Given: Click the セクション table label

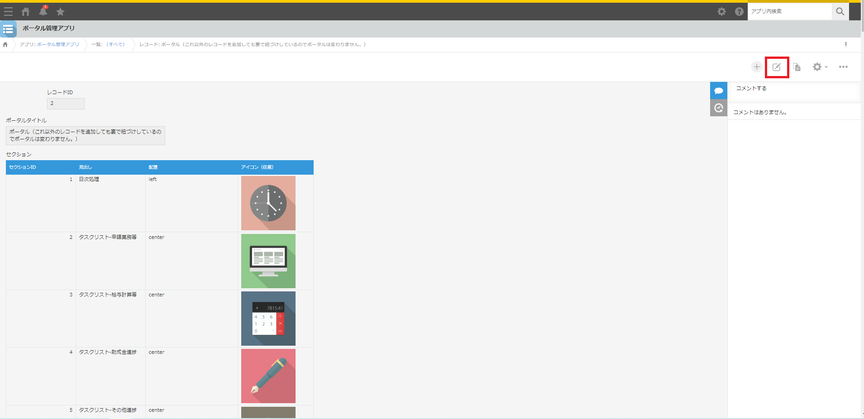Looking at the screenshot, I should 19,154.
